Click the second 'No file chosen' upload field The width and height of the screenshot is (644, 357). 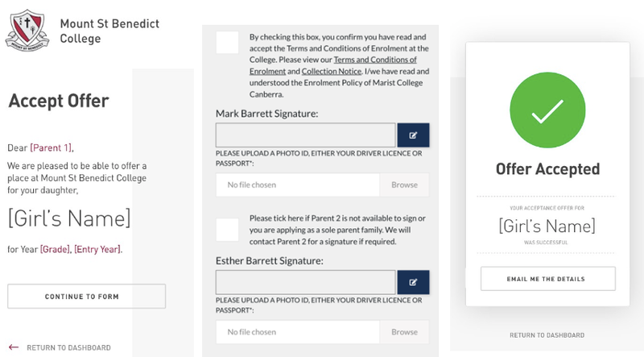[298, 331]
